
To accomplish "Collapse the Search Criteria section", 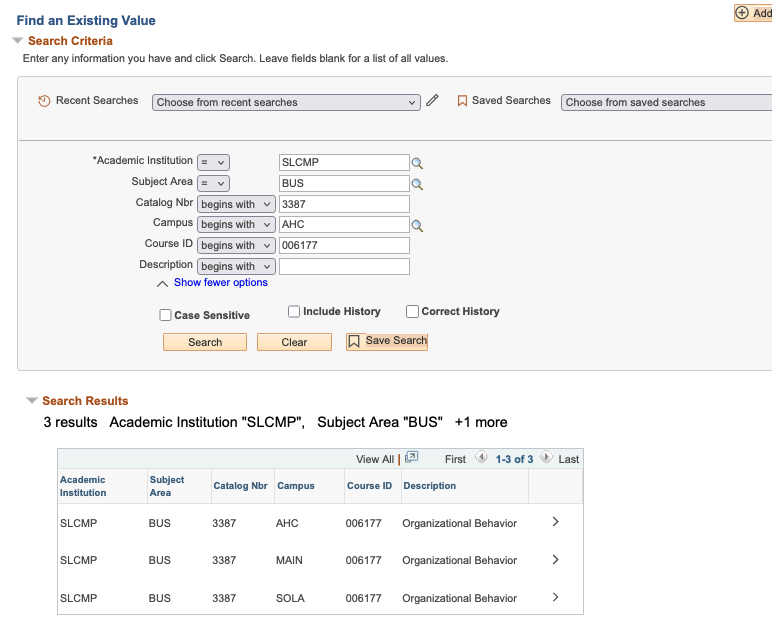I will [x=17, y=41].
